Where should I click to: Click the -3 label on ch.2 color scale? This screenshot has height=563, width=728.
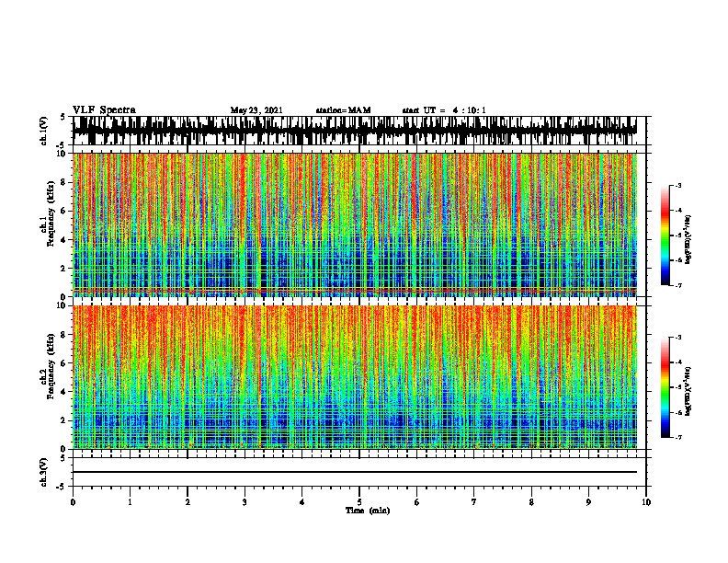coord(677,338)
